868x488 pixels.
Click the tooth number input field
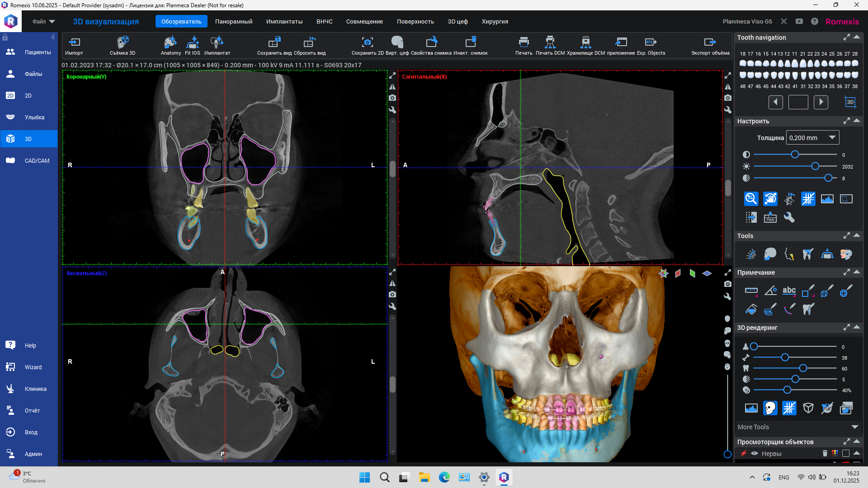tap(798, 102)
